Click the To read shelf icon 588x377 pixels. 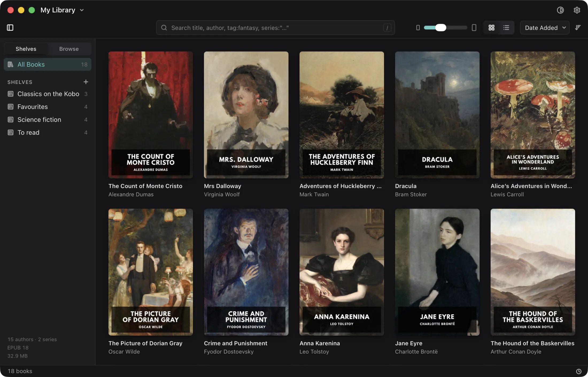pos(10,132)
